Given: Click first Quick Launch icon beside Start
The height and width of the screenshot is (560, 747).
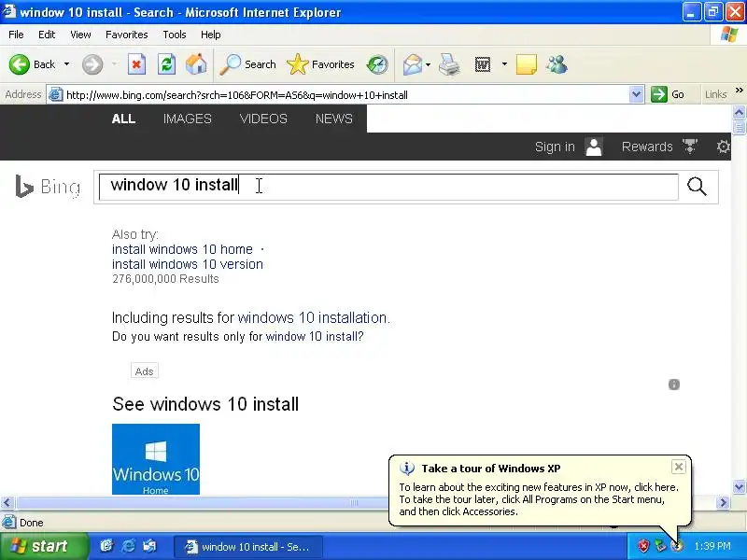Looking at the screenshot, I should pos(106,546).
